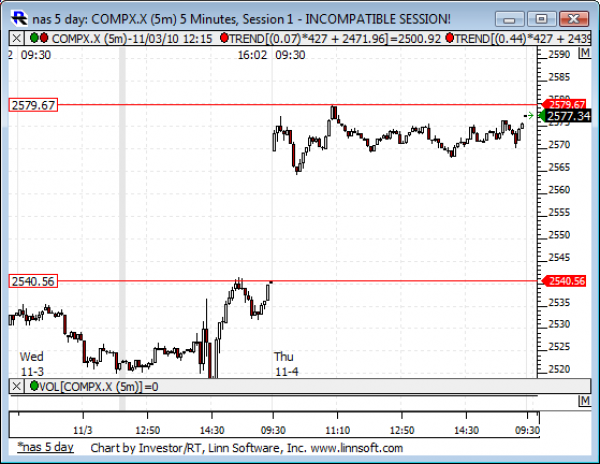Click the M button beside the price scale

click(585, 53)
